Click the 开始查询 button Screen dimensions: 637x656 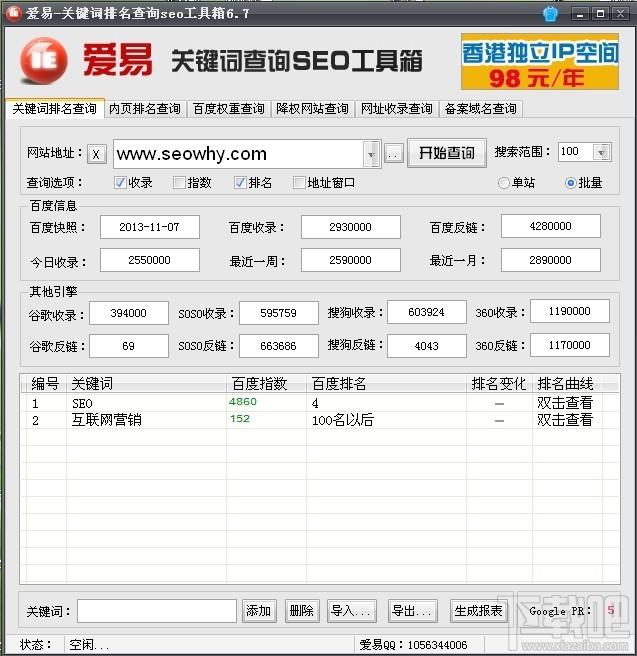(447, 153)
